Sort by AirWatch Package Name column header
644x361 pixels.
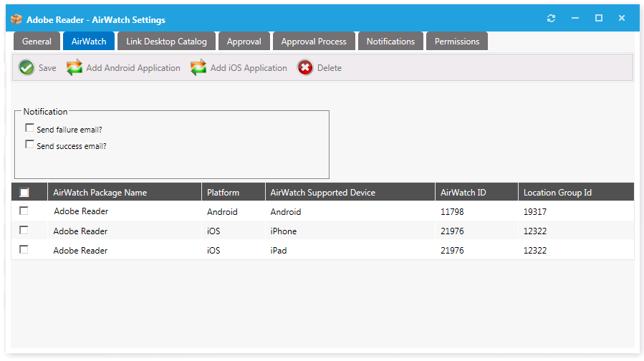[100, 193]
